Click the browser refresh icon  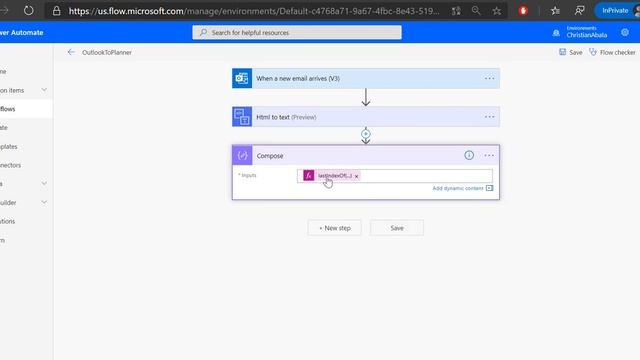click(x=29, y=11)
